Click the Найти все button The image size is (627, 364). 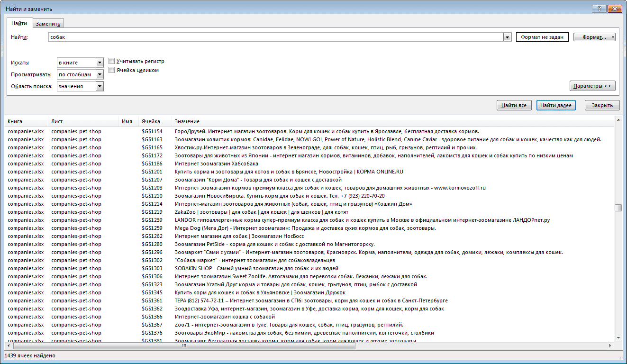tap(514, 105)
